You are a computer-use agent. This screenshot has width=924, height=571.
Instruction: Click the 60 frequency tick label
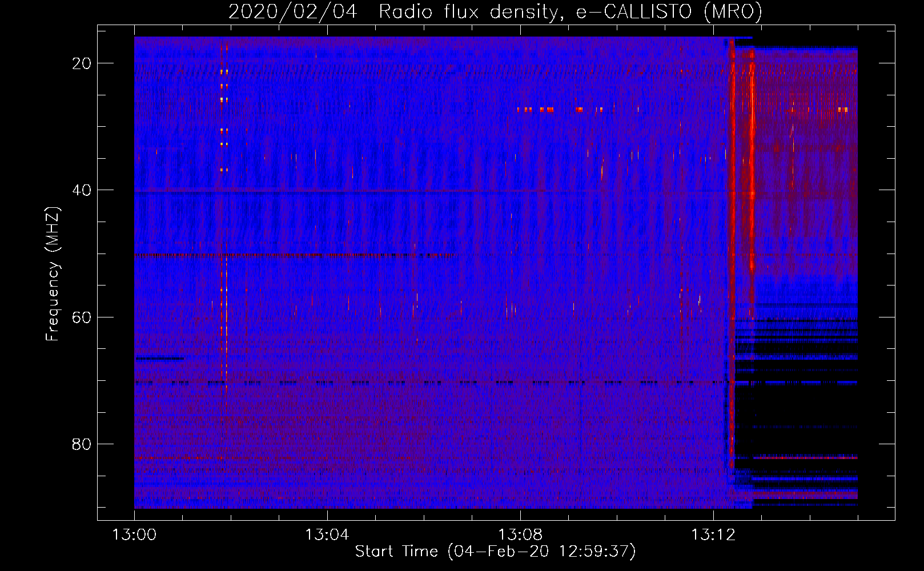point(82,317)
